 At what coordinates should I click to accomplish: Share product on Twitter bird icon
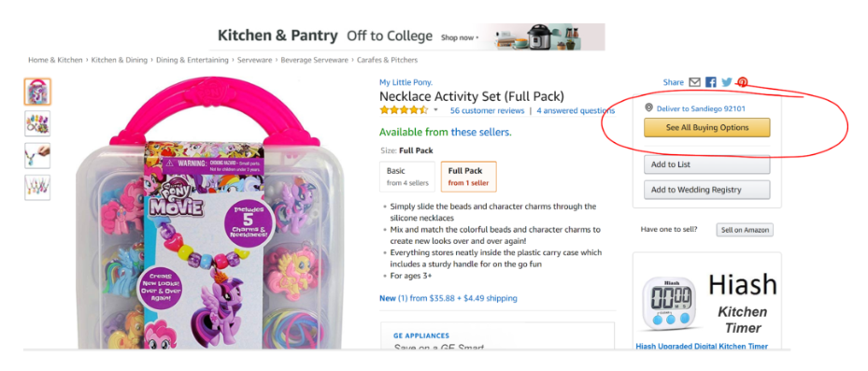(727, 82)
